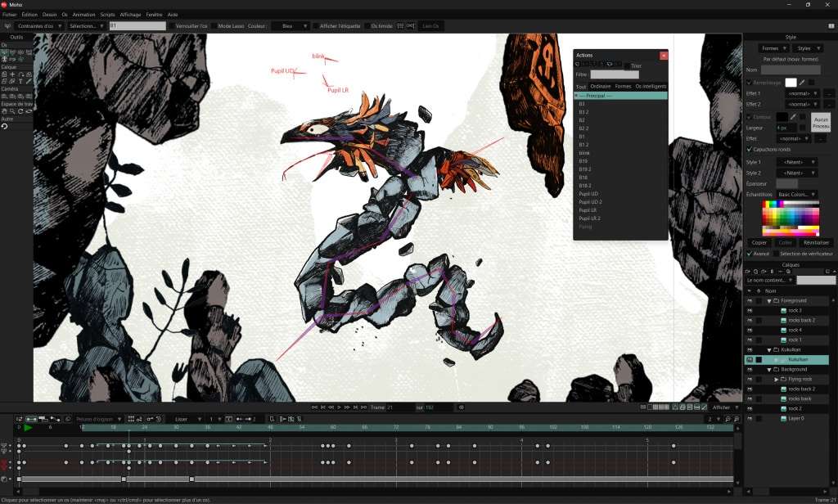Image resolution: width=838 pixels, height=504 pixels.
Task: Open the Contraintes d'os dropdown
Action: tap(39, 26)
